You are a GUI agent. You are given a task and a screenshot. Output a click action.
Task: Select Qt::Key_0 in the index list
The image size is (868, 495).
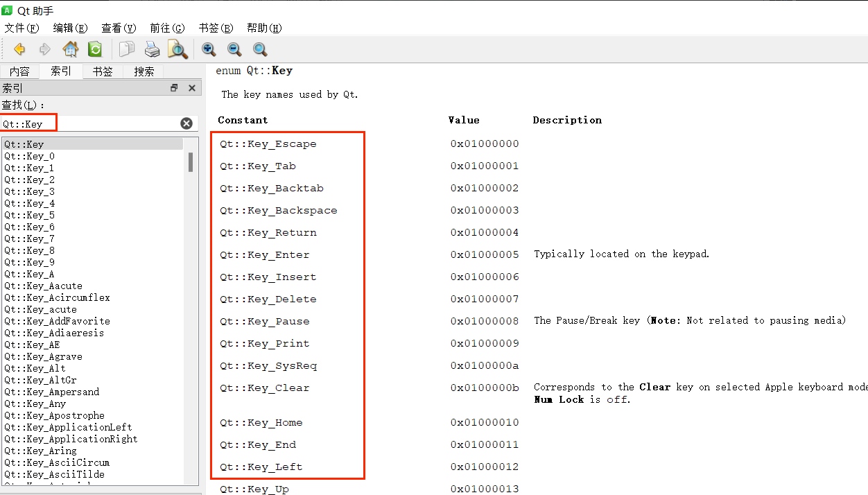[x=92, y=156]
